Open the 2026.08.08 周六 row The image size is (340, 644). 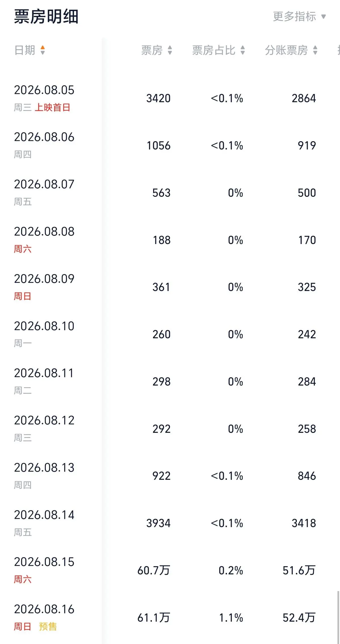pos(170,240)
